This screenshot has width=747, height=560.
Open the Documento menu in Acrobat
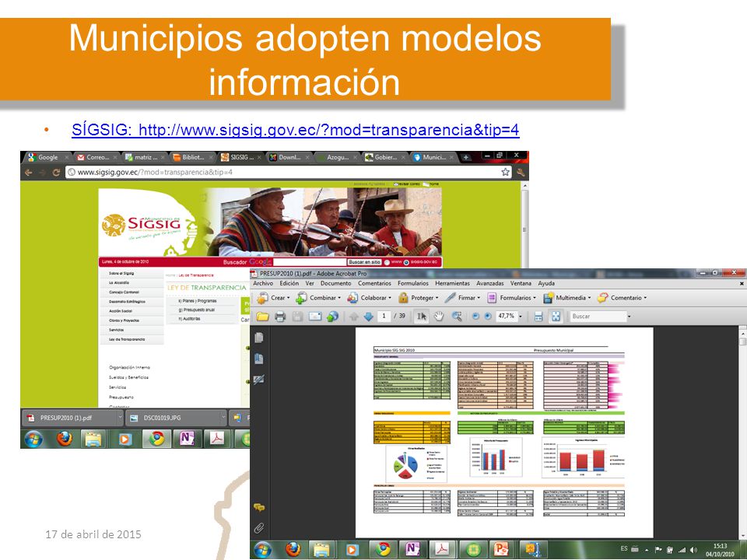click(x=336, y=283)
